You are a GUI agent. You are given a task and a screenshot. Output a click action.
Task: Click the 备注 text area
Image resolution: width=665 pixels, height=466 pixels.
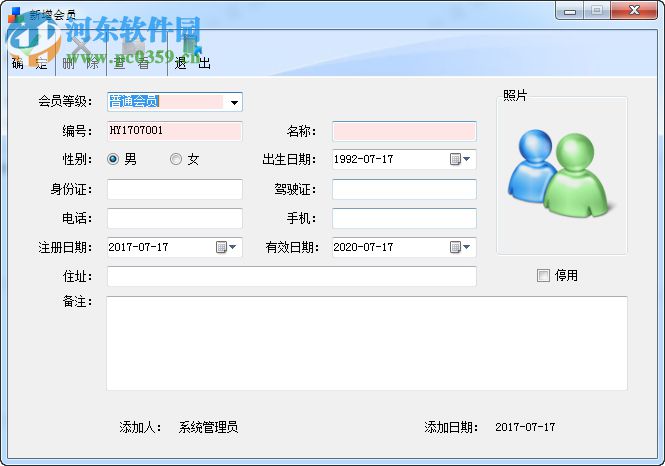[x=367, y=343]
